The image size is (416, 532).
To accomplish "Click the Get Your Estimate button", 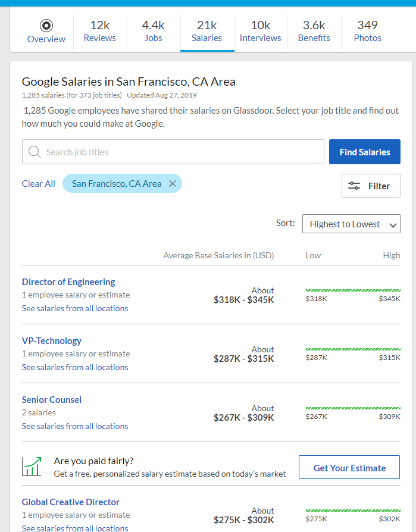I will [x=349, y=467].
